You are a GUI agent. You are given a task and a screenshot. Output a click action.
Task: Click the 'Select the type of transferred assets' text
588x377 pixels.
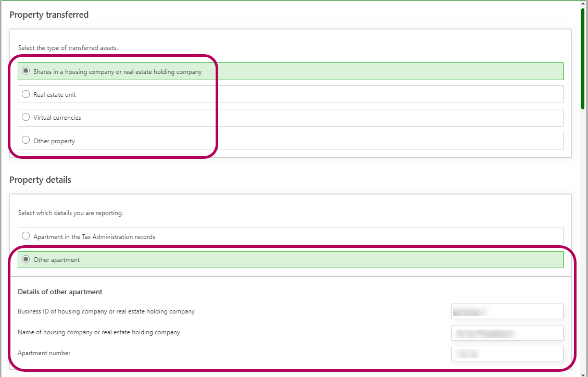(68, 48)
